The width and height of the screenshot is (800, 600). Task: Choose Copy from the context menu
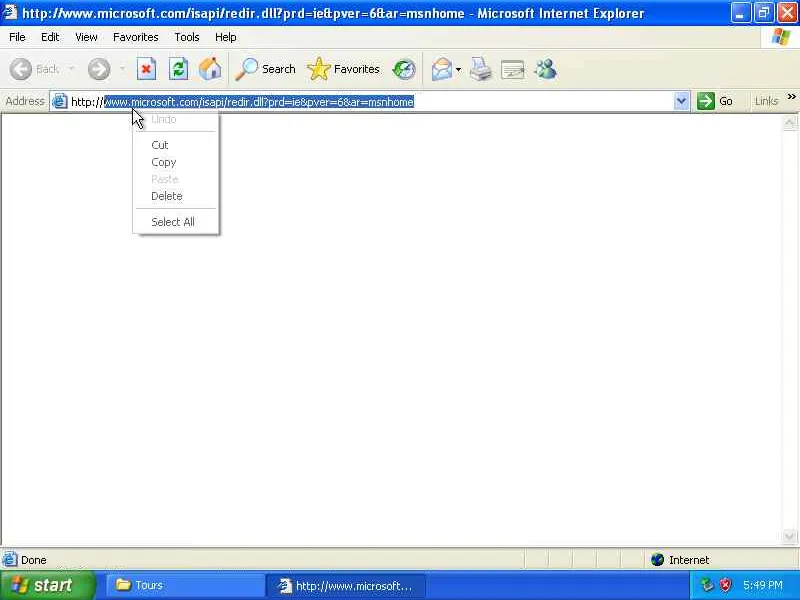coord(176,162)
